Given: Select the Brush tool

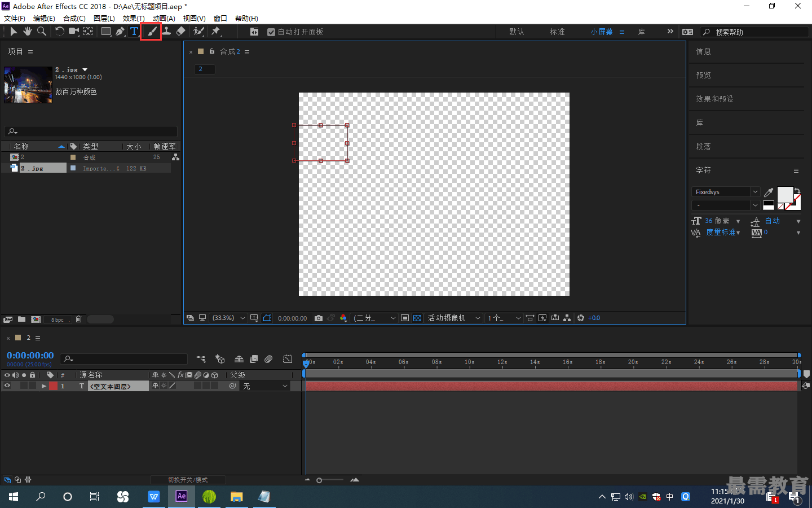Looking at the screenshot, I should (151, 32).
